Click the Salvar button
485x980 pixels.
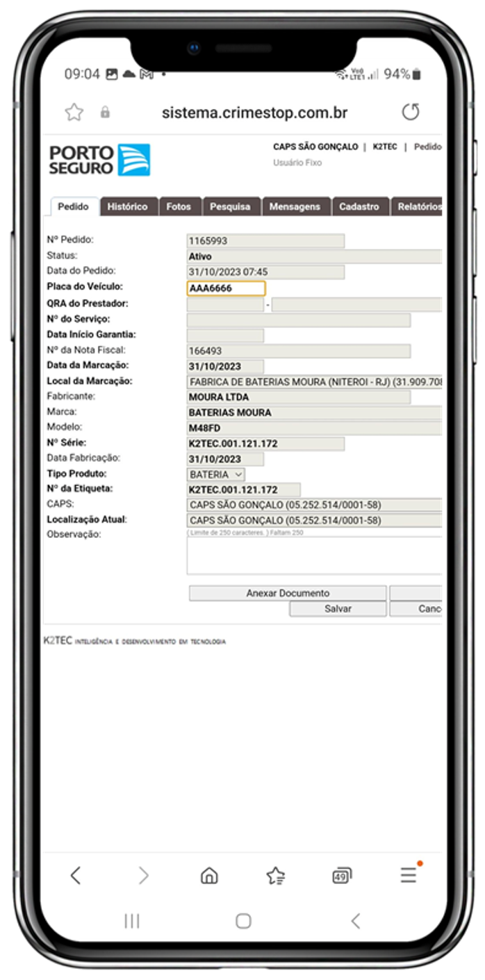pyautogui.click(x=338, y=608)
